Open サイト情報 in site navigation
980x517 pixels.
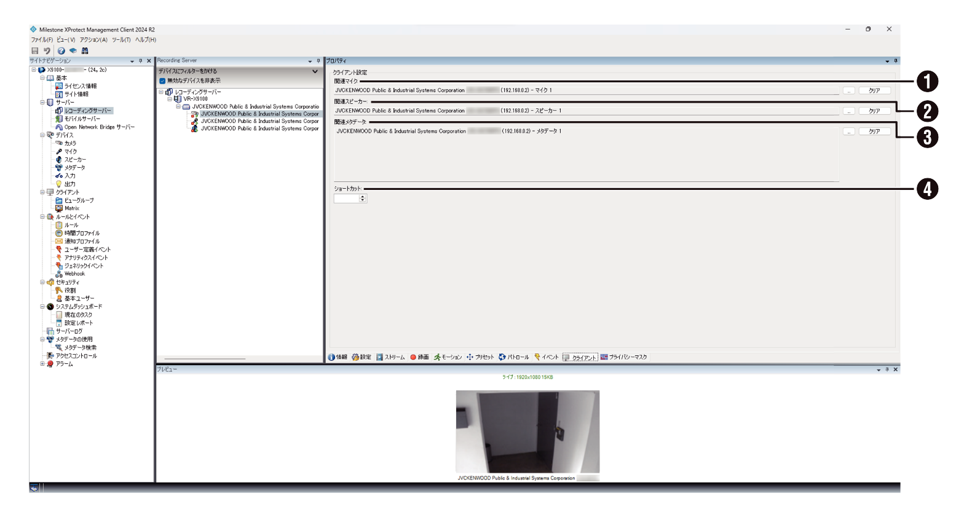76,94
